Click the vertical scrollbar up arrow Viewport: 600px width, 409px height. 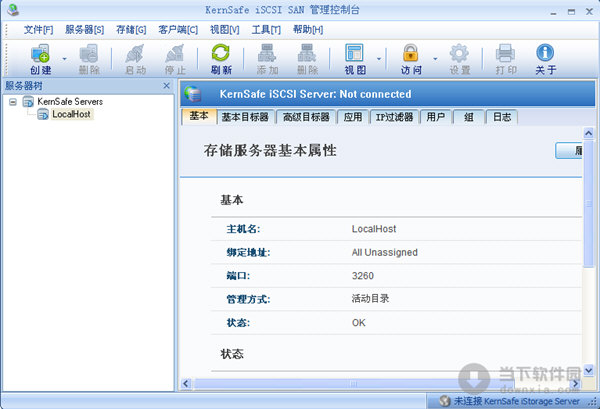[589, 133]
